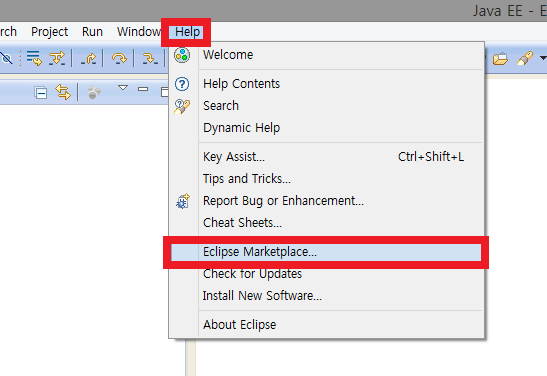Open the View Menu triangle dropdown

click(123, 88)
